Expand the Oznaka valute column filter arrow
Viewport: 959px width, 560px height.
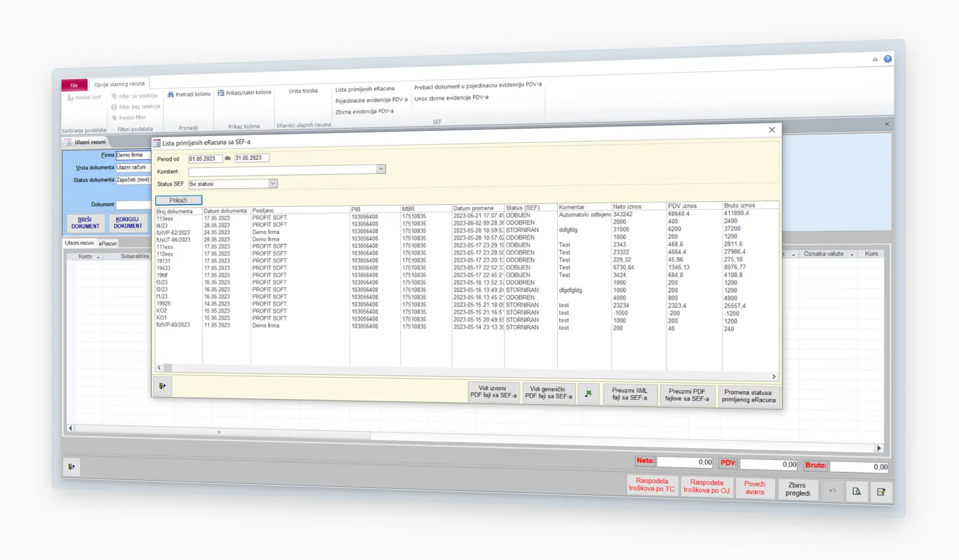(852, 255)
